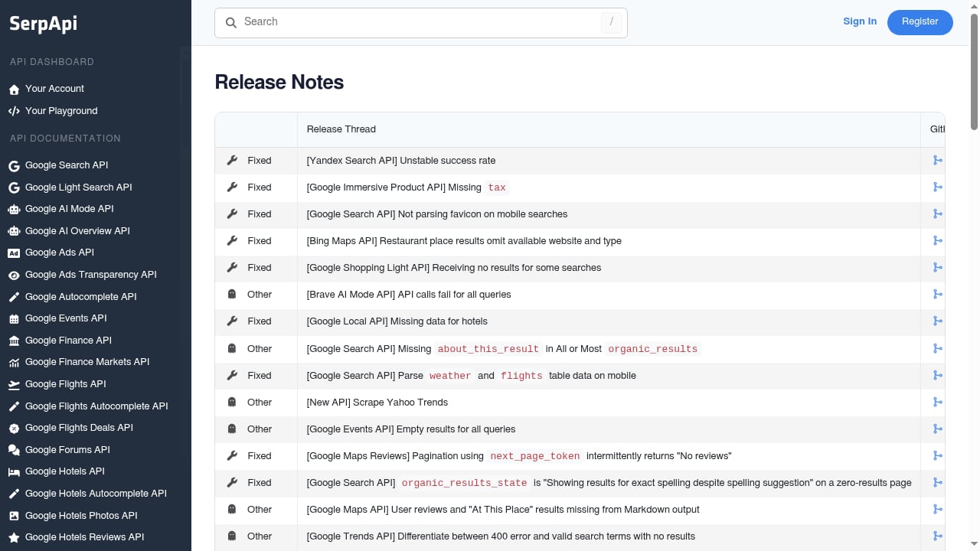
Task: Click the Sign In link
Action: pyautogui.click(x=860, y=21)
